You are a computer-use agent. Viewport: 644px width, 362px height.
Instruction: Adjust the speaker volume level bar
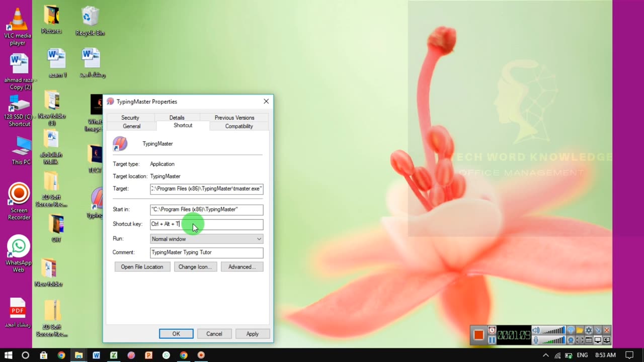click(x=553, y=330)
